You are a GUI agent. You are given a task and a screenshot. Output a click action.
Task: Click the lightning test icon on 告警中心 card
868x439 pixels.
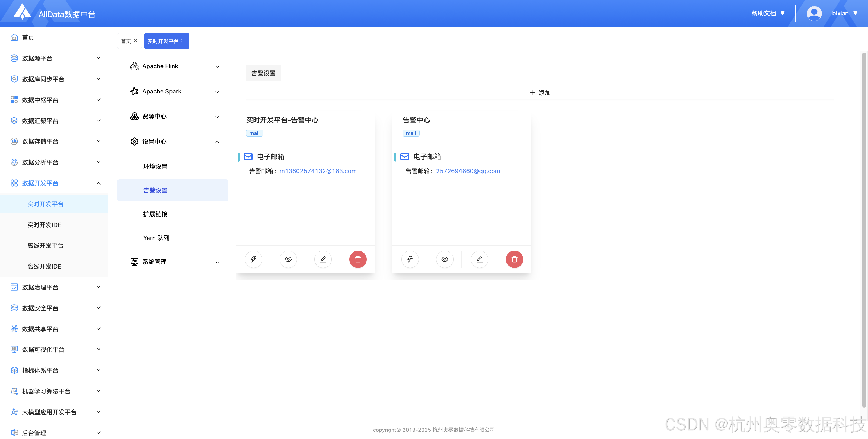[x=410, y=259]
